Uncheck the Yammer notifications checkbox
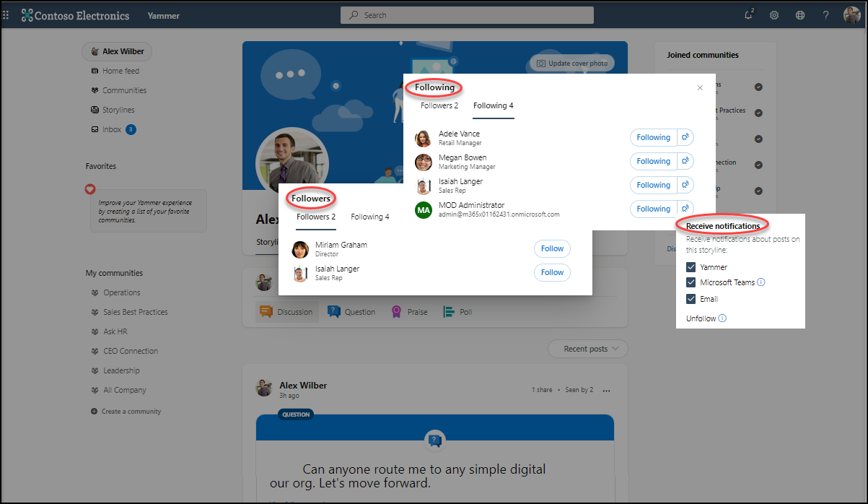Viewport: 868px width, 504px height. pyautogui.click(x=691, y=267)
